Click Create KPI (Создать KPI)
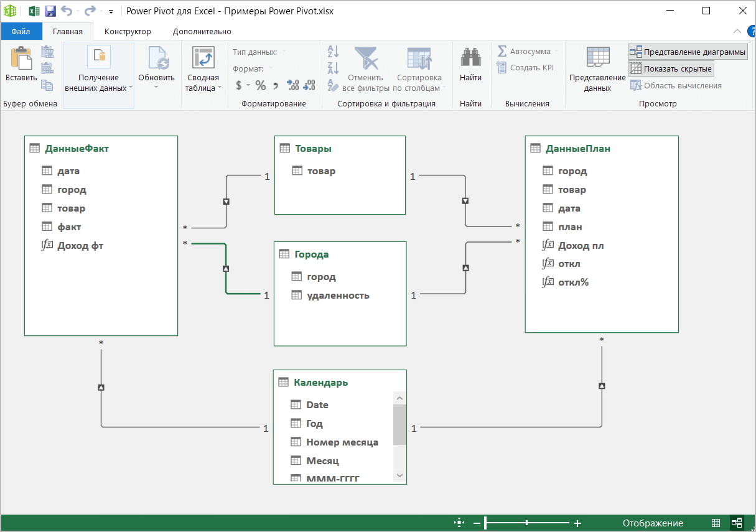This screenshot has width=756, height=532. 526,68
